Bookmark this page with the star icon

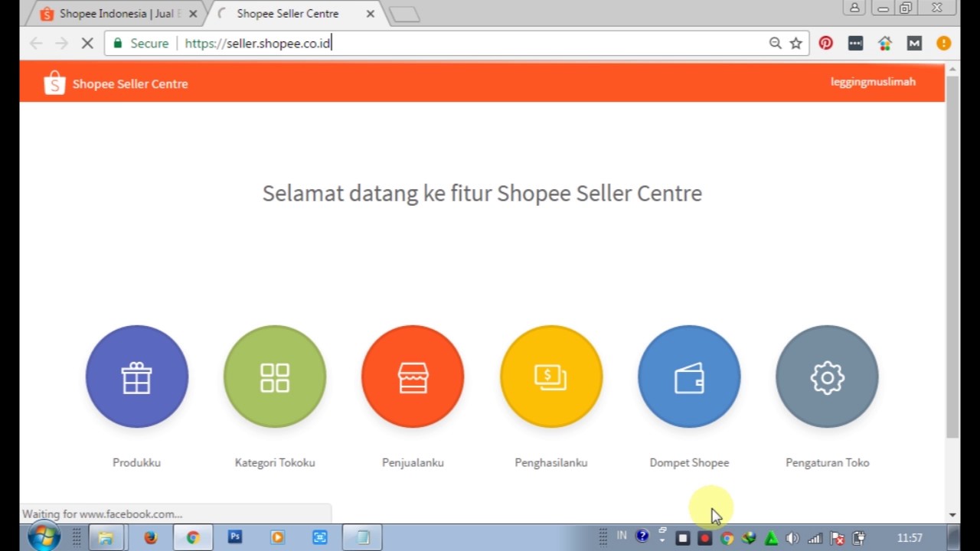click(x=796, y=44)
